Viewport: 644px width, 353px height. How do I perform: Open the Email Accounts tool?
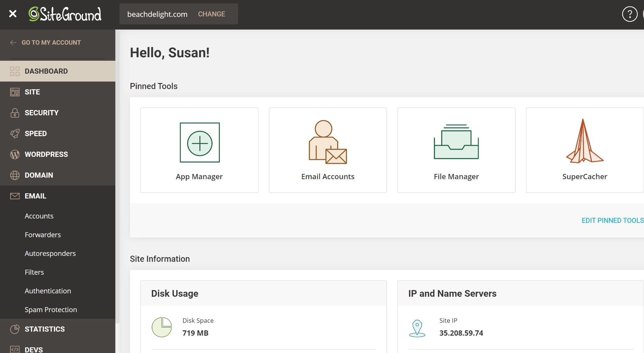(x=328, y=150)
